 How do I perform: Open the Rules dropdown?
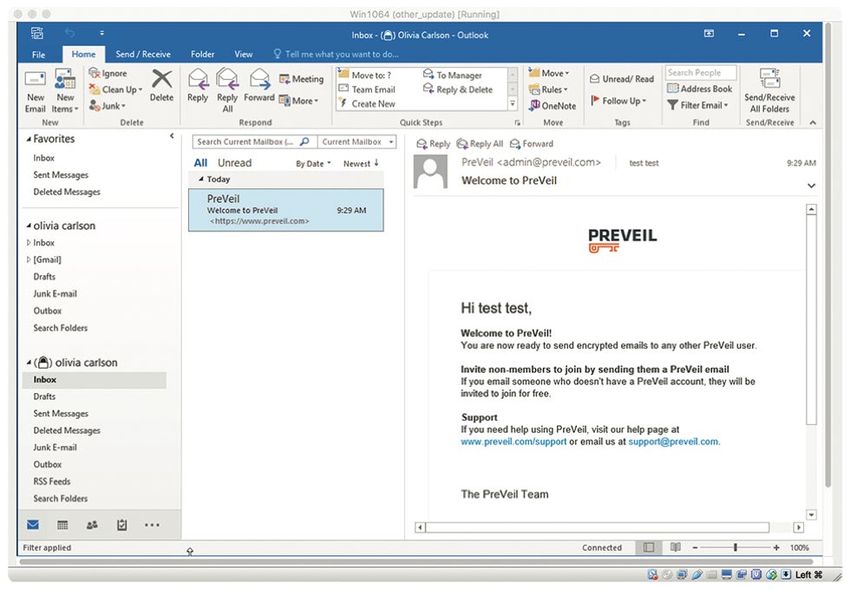pyautogui.click(x=548, y=89)
